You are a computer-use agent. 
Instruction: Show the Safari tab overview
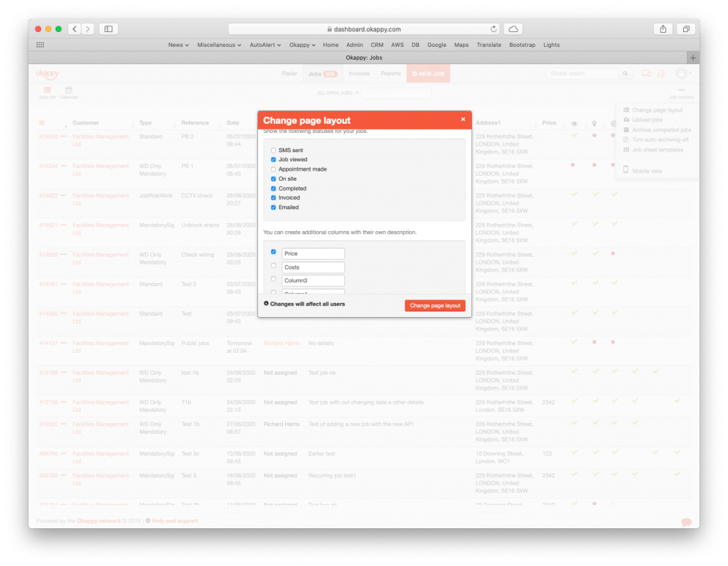click(686, 28)
